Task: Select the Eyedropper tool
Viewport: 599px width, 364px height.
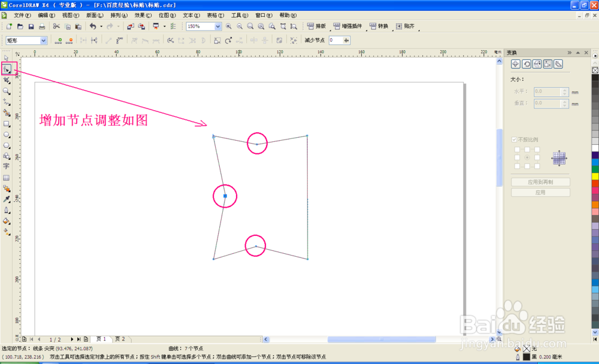Action: pyautogui.click(x=8, y=198)
